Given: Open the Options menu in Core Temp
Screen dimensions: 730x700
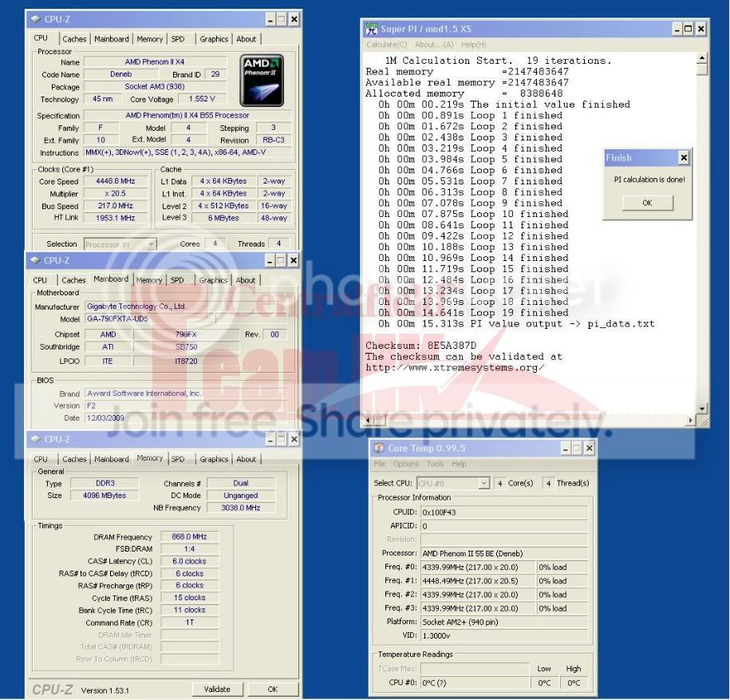Looking at the screenshot, I should [x=405, y=464].
